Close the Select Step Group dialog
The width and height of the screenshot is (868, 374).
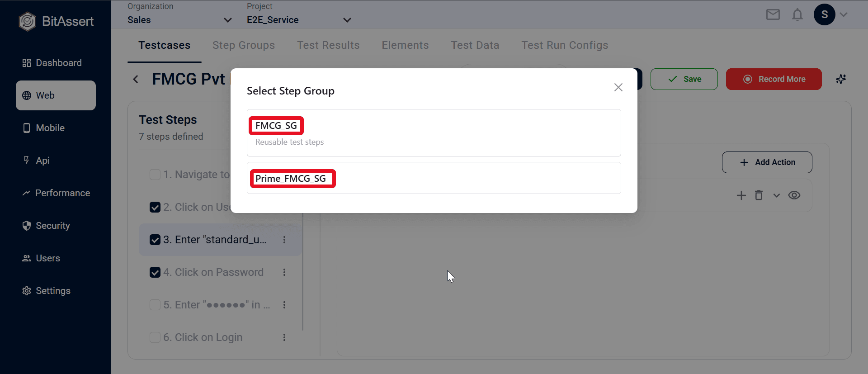(618, 87)
